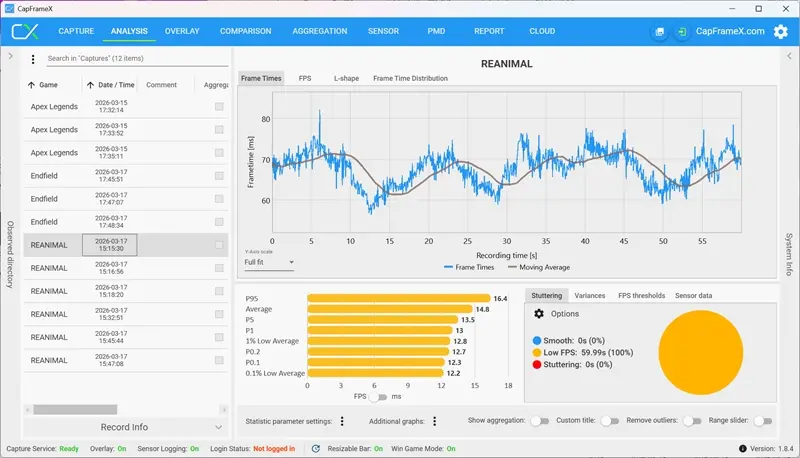Screen dimensions: 800x458
Task: Enable Show aggregation toggle
Action: point(539,421)
